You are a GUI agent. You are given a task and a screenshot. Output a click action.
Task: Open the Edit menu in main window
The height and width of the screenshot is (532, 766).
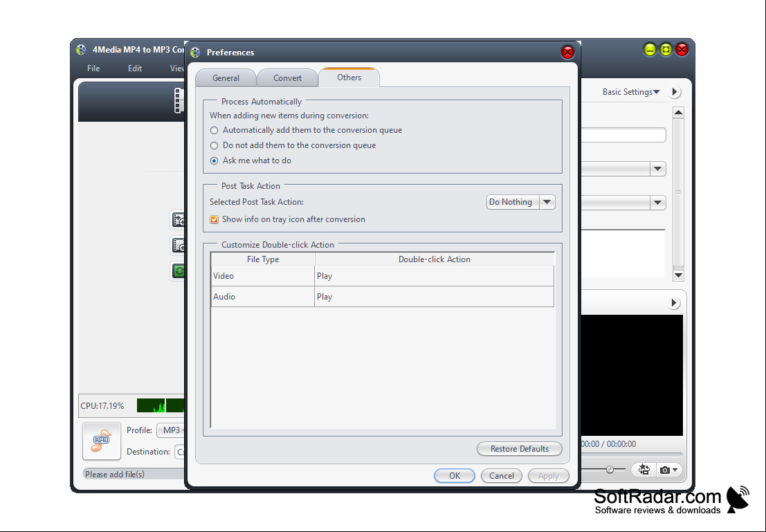(x=135, y=68)
